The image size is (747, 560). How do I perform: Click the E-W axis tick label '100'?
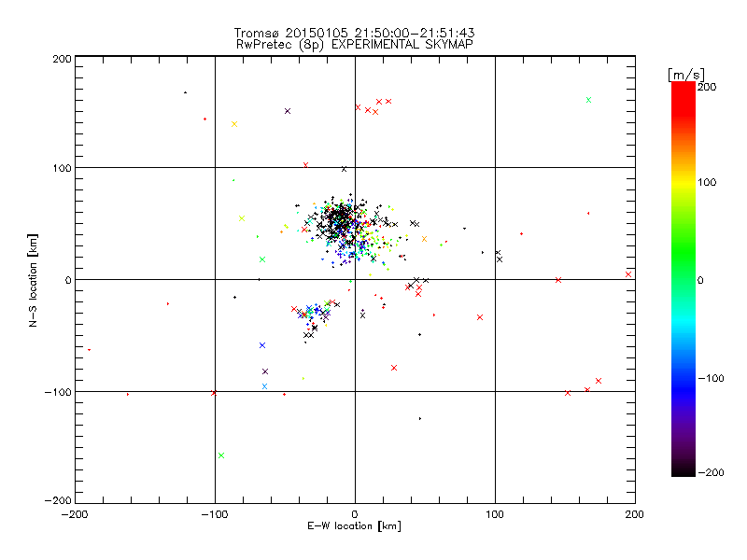(495, 514)
